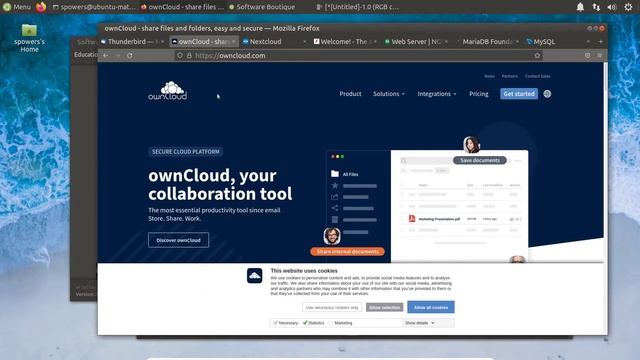Image resolution: width=640 pixels, height=360 pixels.
Task: Open the Menu button in the top panel
Action: tap(16, 7)
